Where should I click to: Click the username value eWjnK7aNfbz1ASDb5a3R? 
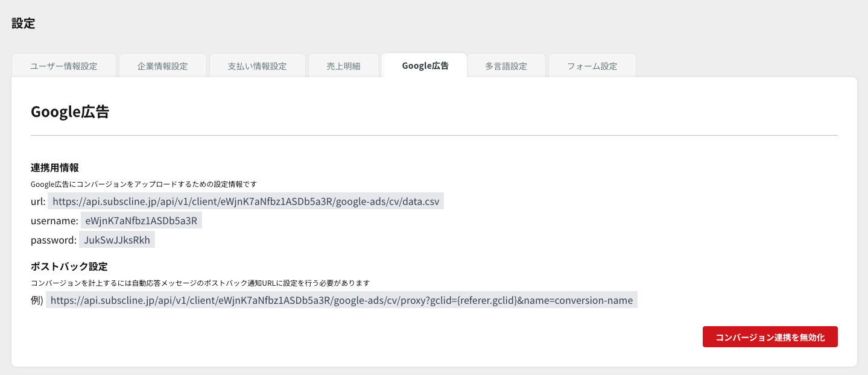(x=141, y=221)
